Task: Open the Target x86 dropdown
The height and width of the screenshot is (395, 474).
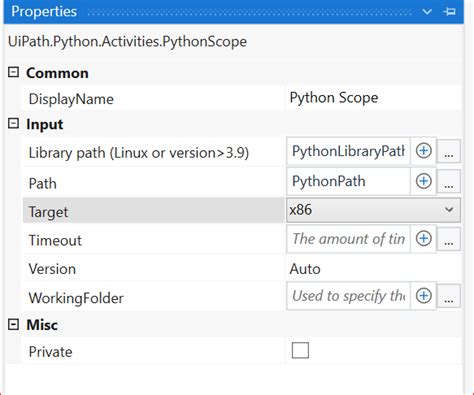Action: [373, 210]
